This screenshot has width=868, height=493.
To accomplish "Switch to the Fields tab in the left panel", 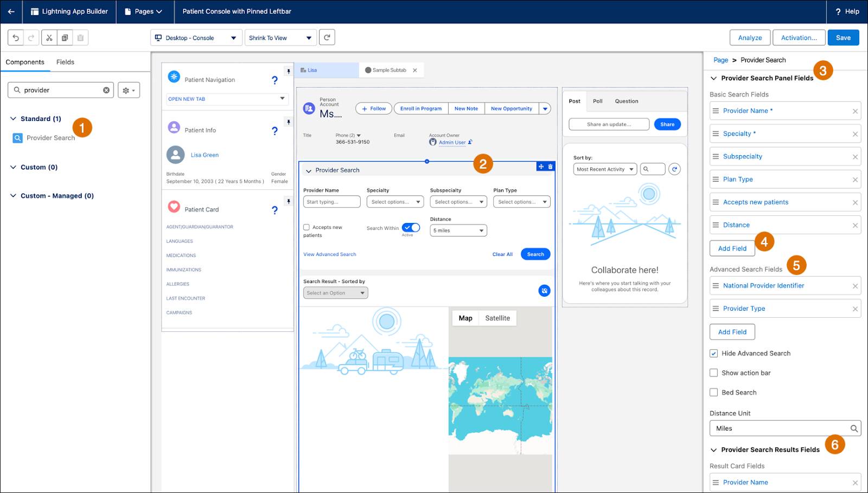I will [65, 62].
